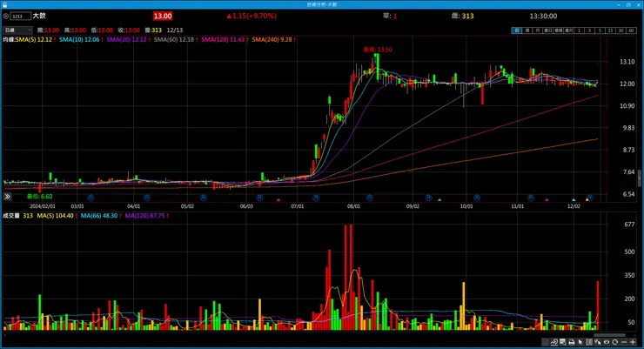644x349 pixels.
Task: Click the plus zoom-in icon
Action: pos(633,342)
